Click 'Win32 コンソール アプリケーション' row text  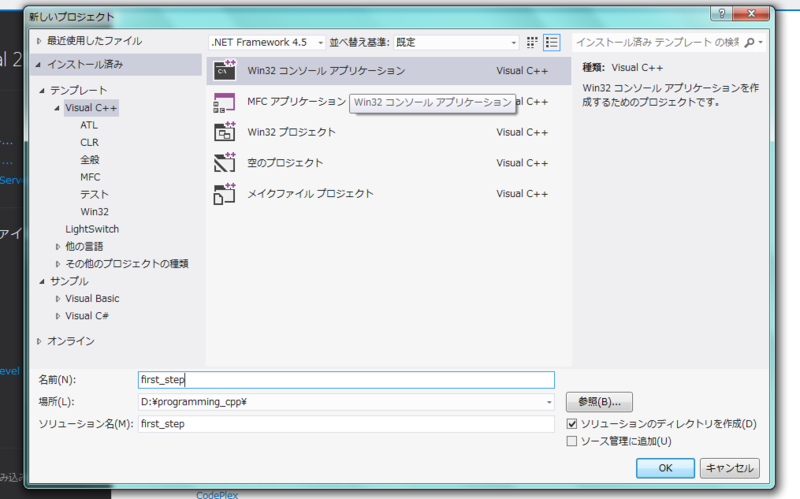[326, 71]
